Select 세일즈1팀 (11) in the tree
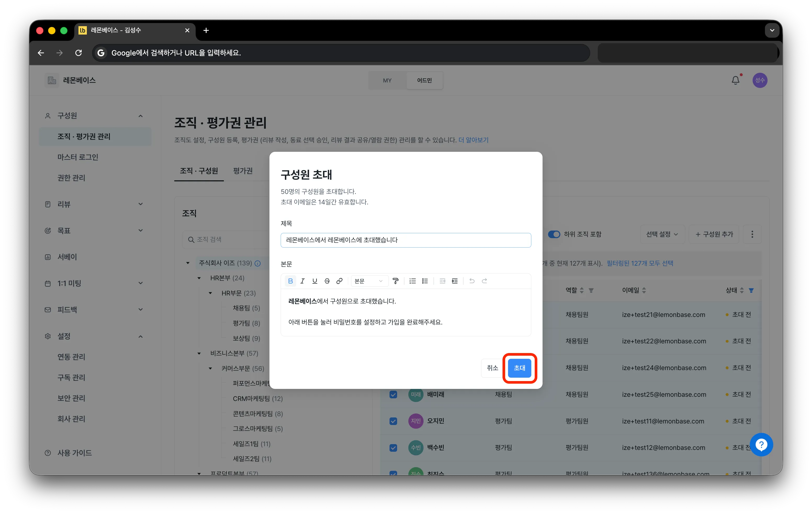The image size is (812, 514). tap(252, 444)
